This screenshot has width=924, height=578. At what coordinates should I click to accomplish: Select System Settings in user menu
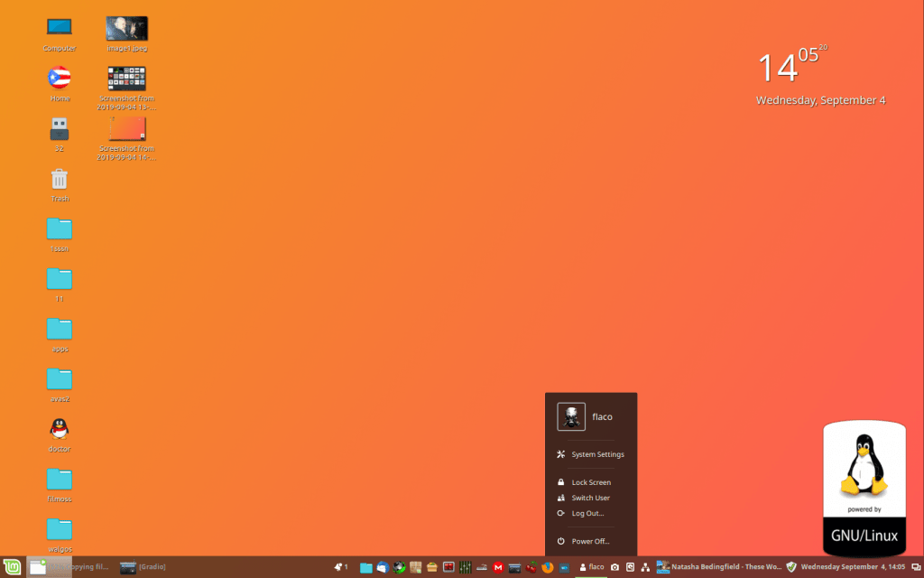(597, 454)
